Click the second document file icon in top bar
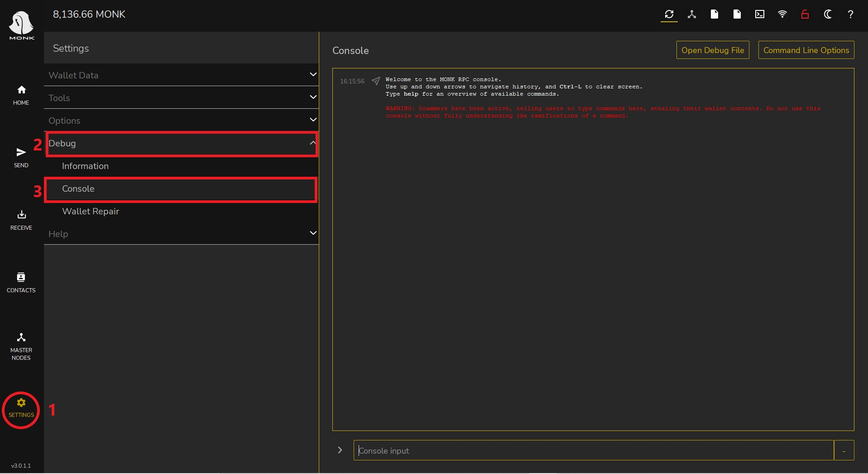Image resolution: width=868 pixels, height=474 pixels. (x=737, y=14)
